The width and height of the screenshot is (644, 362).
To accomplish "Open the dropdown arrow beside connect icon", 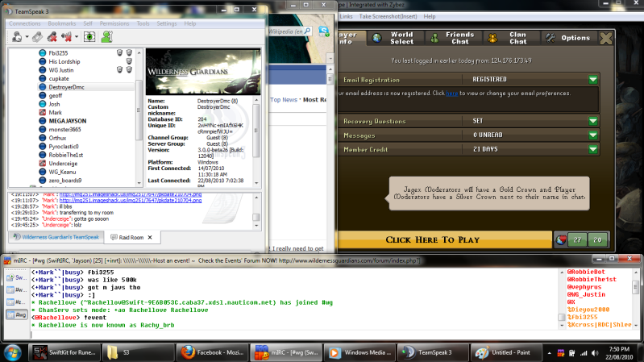I will [x=27, y=37].
